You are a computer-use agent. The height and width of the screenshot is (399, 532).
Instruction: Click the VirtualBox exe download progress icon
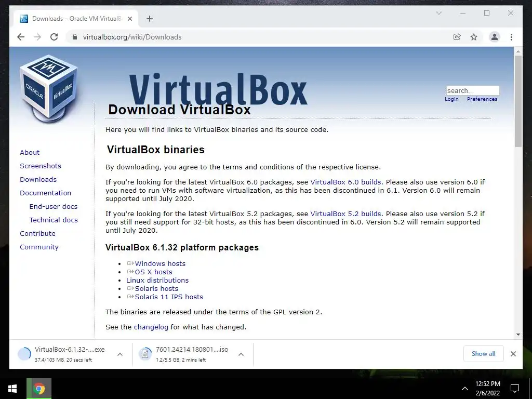tap(24, 354)
